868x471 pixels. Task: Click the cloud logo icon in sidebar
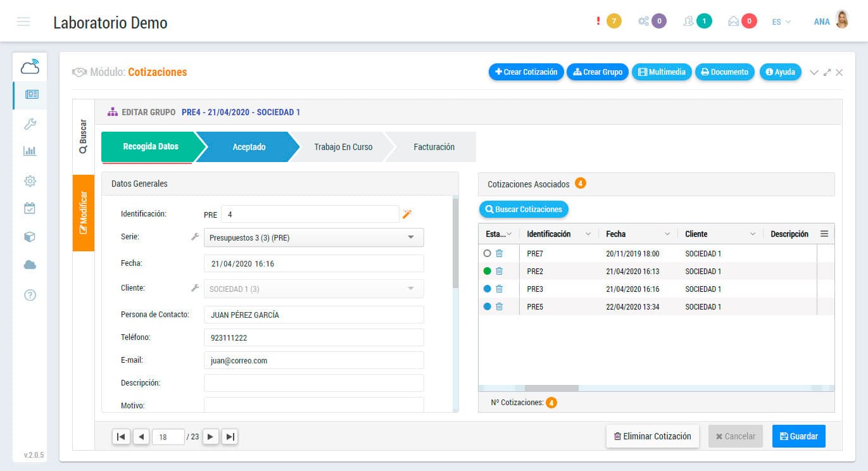pos(30,66)
